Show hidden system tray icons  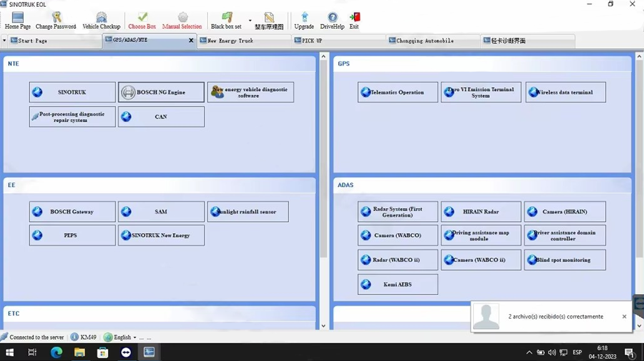coord(529,352)
